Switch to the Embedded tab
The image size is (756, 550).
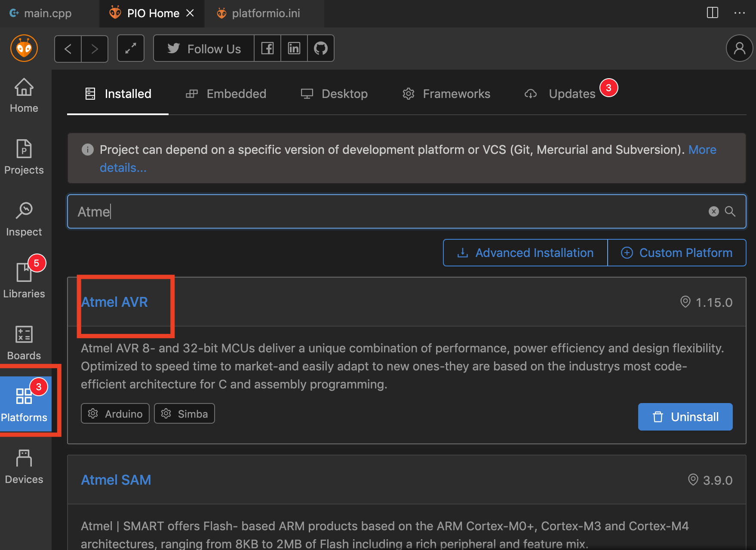coord(226,94)
